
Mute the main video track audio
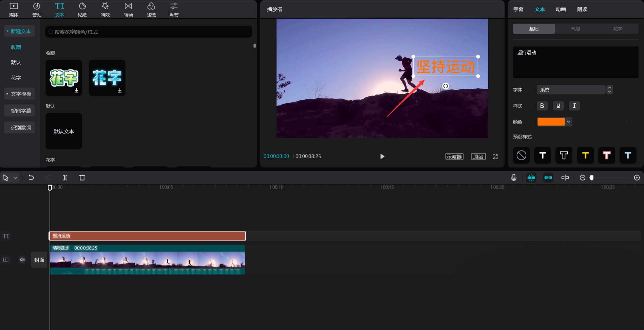click(x=22, y=260)
